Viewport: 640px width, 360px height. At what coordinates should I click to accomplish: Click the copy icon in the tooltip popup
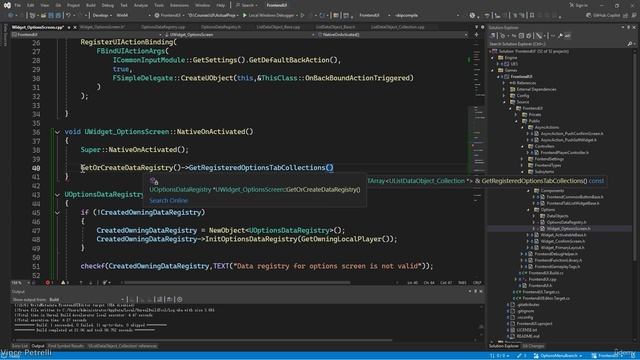click(154, 181)
